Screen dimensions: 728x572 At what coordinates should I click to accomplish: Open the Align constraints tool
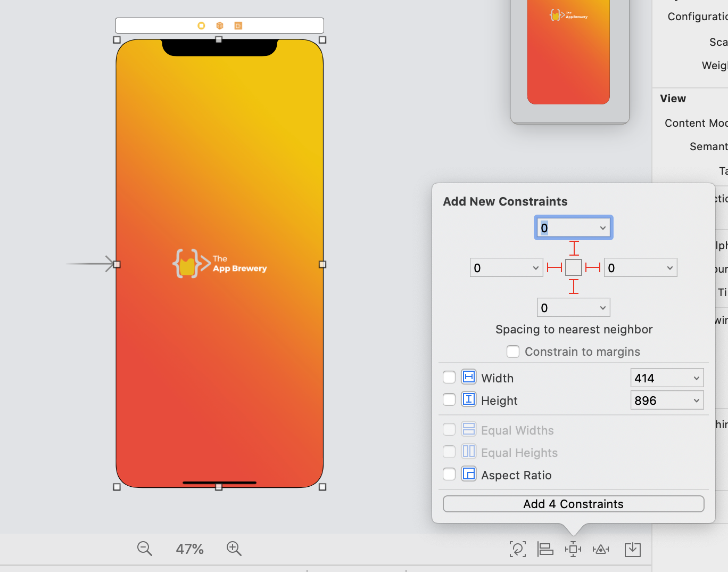[x=545, y=549]
